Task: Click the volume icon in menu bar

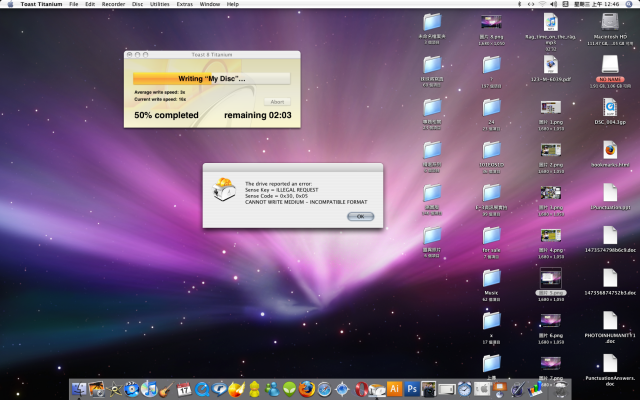Action: [553, 4]
